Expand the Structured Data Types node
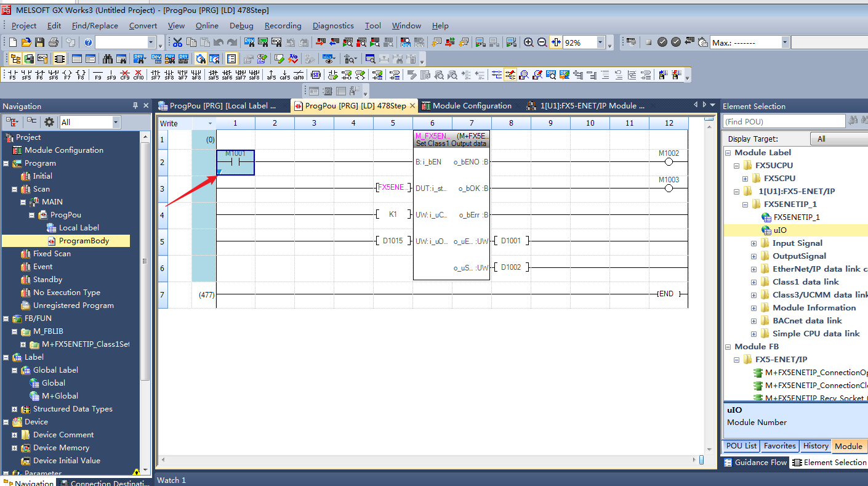 tap(15, 409)
